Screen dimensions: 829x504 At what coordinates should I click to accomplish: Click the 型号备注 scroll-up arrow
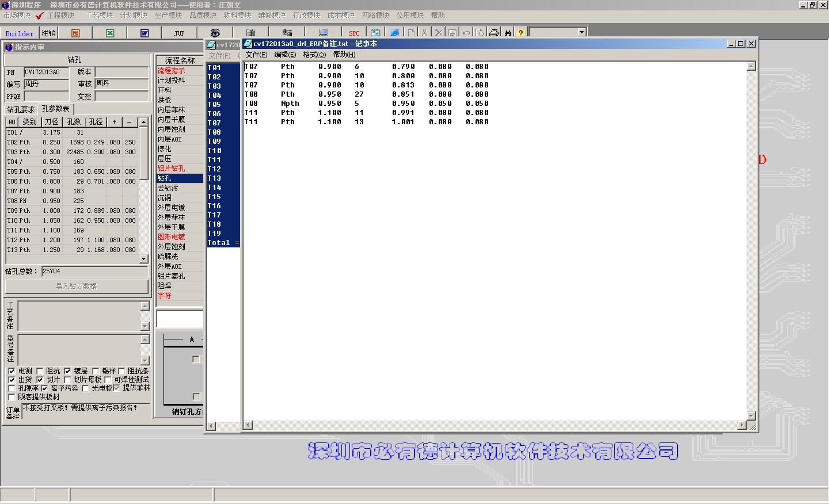click(x=145, y=339)
